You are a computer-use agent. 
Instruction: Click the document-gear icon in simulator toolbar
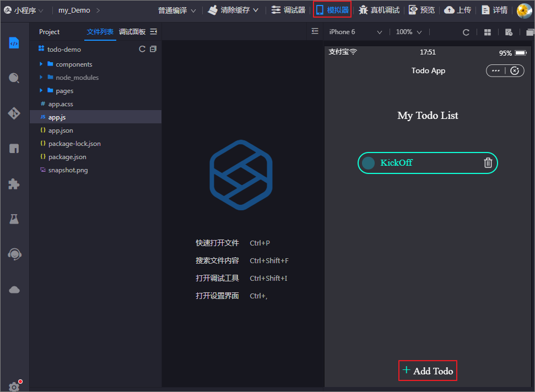coord(509,32)
